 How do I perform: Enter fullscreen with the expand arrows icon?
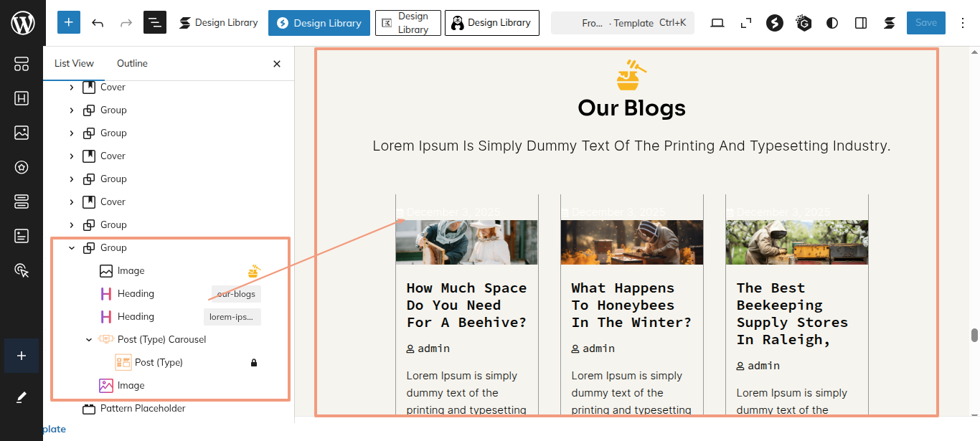(x=746, y=23)
